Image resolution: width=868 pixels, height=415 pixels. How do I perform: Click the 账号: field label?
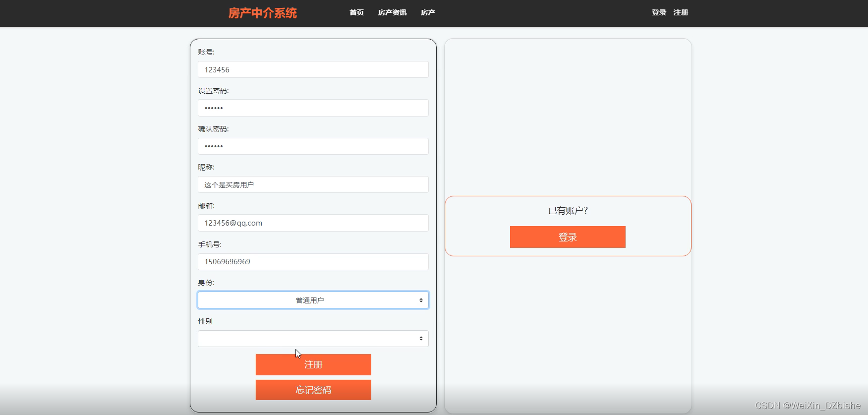[206, 52]
